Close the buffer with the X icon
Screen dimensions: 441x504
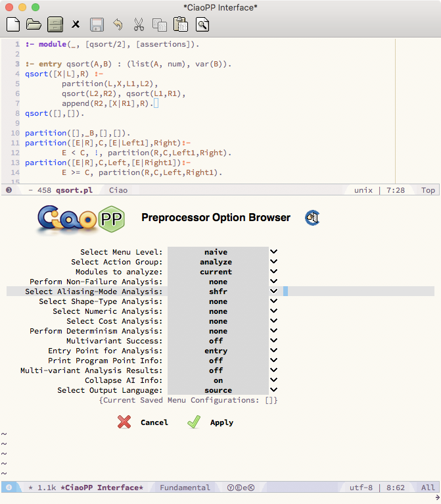(x=76, y=25)
